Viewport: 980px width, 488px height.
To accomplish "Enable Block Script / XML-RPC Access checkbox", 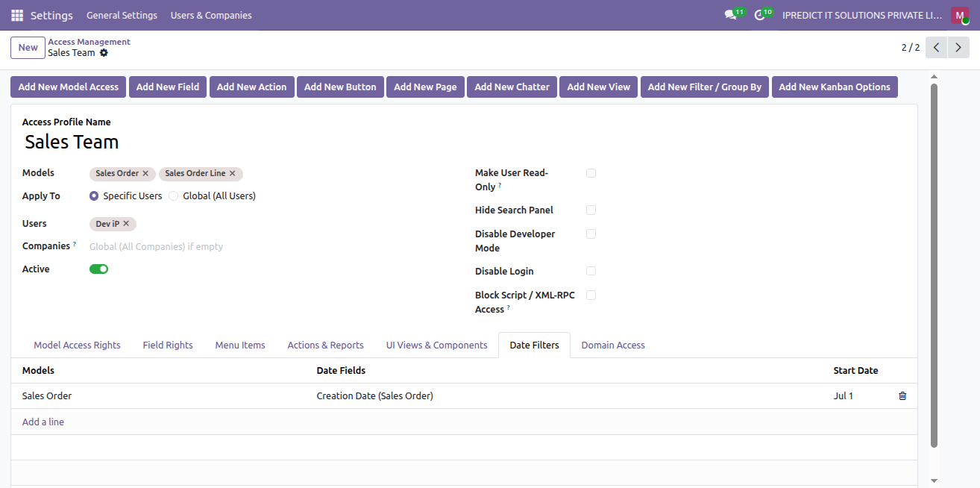I will pos(591,295).
